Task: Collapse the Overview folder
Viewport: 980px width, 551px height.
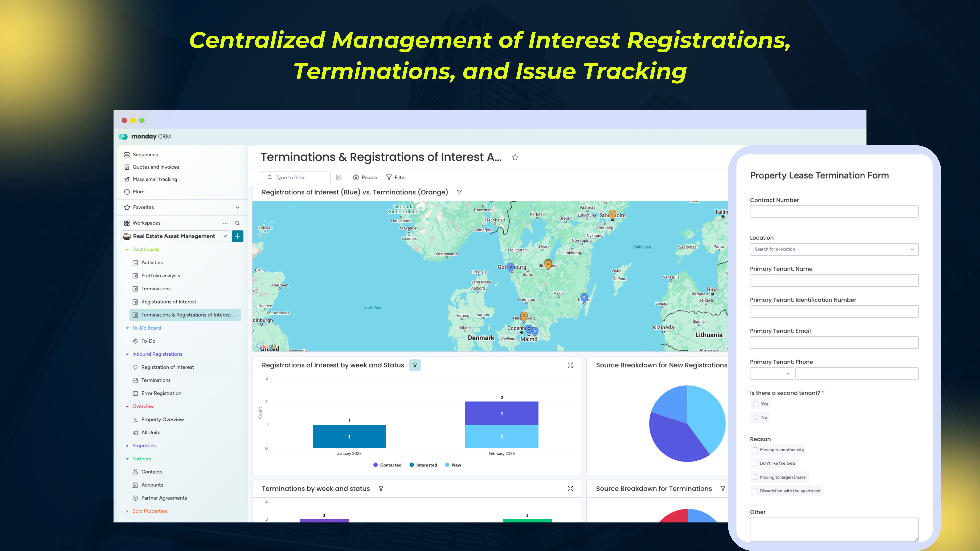Action: (x=127, y=407)
